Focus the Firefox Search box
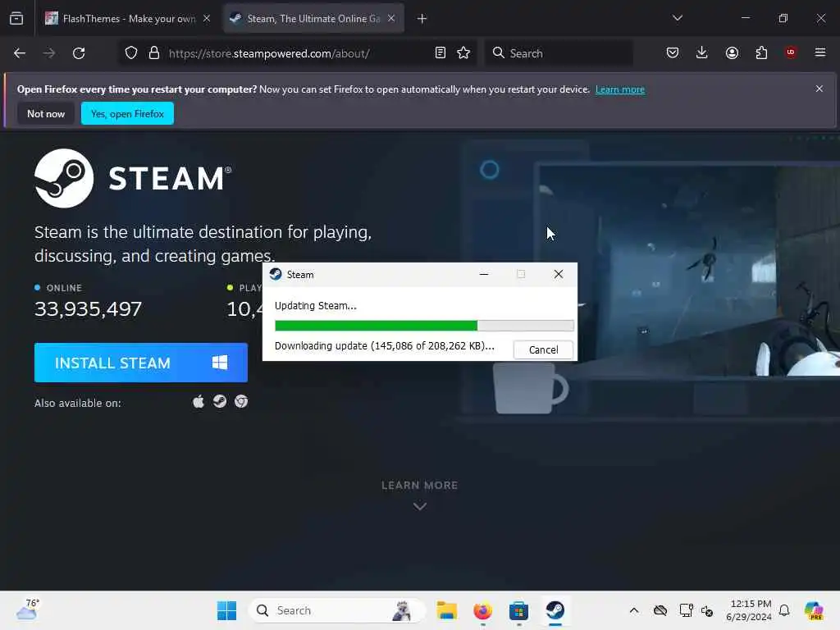Screen dimensions: 840x630 tap(559, 53)
